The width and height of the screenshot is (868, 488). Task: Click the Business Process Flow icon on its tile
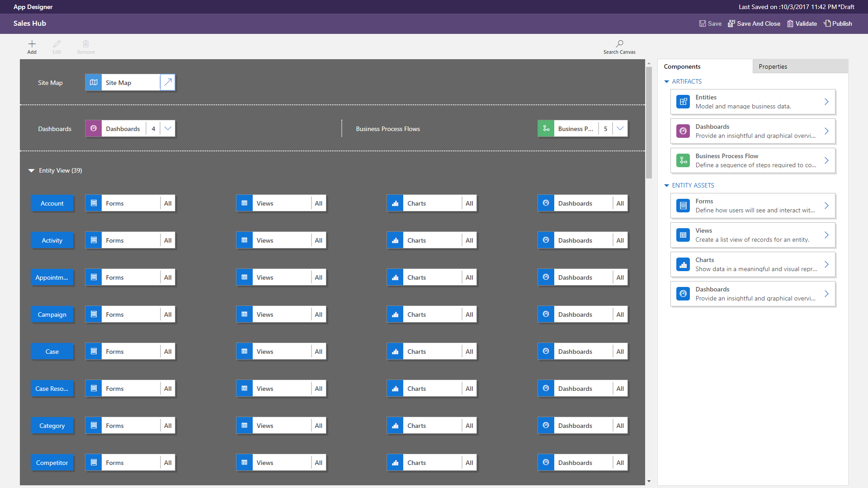[x=546, y=128]
